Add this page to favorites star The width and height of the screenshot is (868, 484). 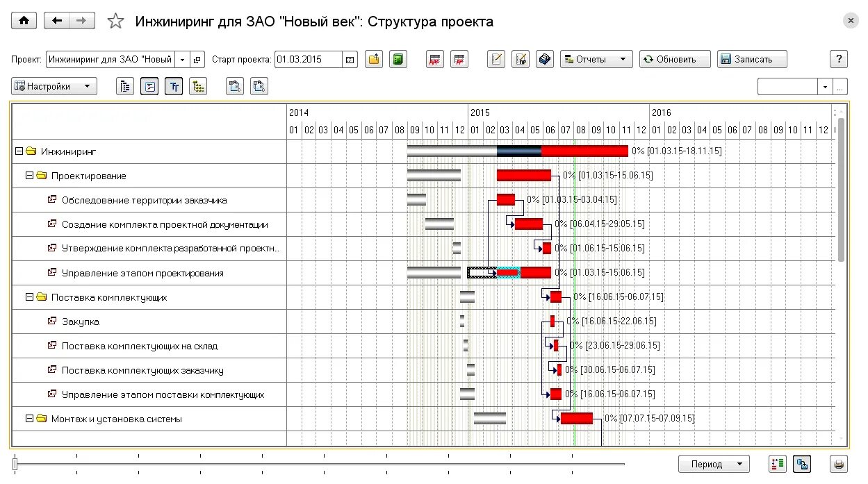tap(115, 22)
